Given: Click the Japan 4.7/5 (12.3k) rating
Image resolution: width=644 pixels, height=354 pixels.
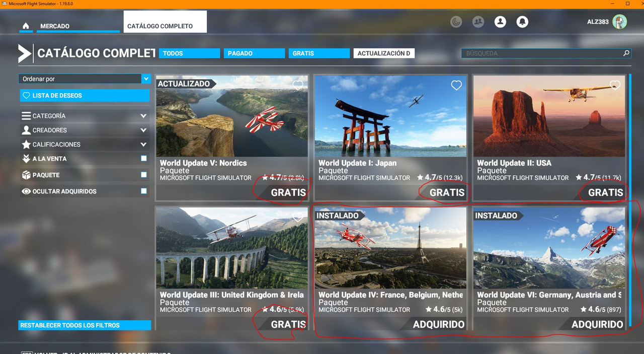Looking at the screenshot, I should tap(440, 178).
